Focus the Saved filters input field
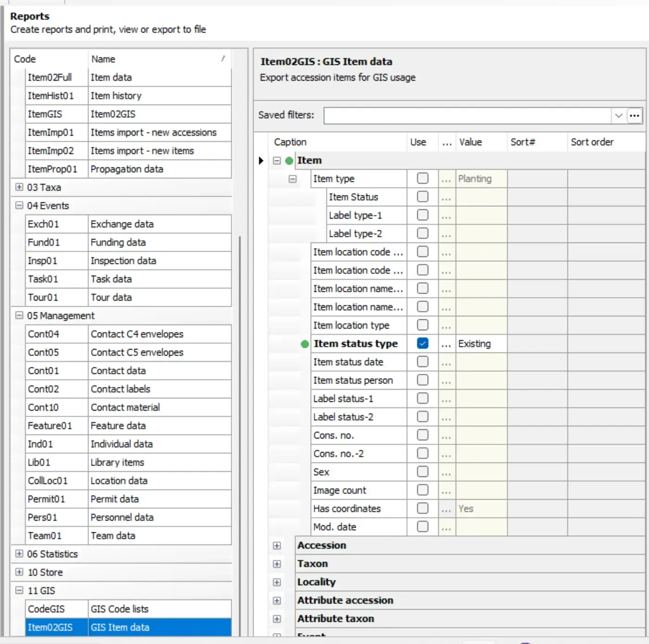The image size is (649, 644). point(468,115)
